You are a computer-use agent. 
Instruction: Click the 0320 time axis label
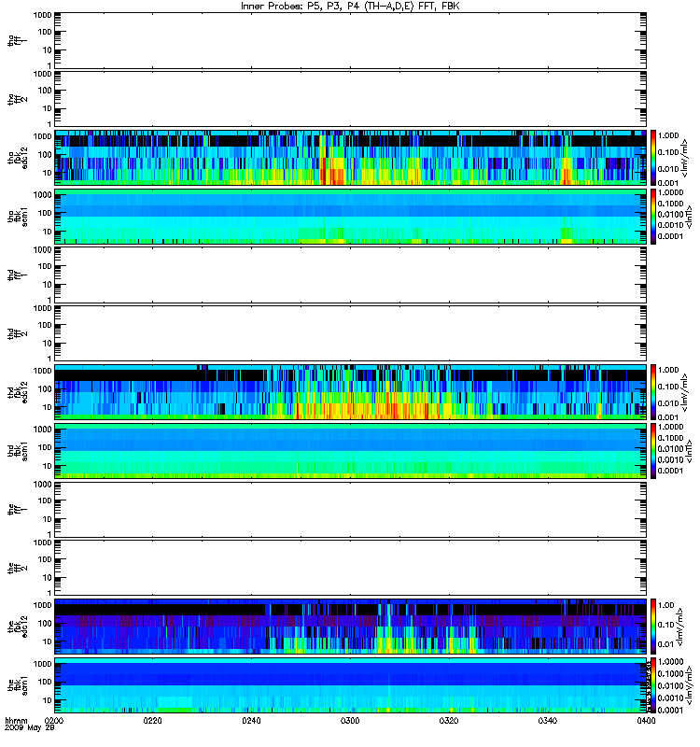point(449,720)
